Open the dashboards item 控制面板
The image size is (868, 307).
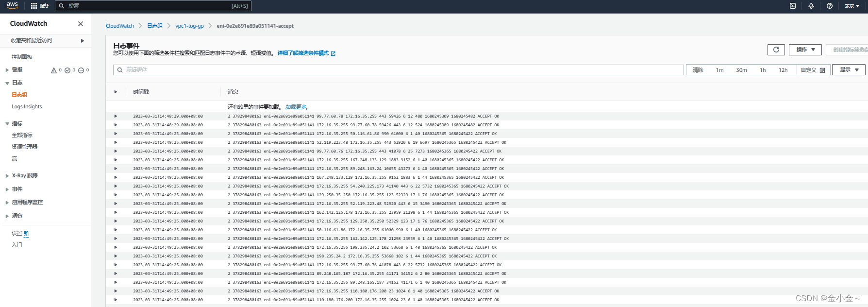click(x=22, y=57)
